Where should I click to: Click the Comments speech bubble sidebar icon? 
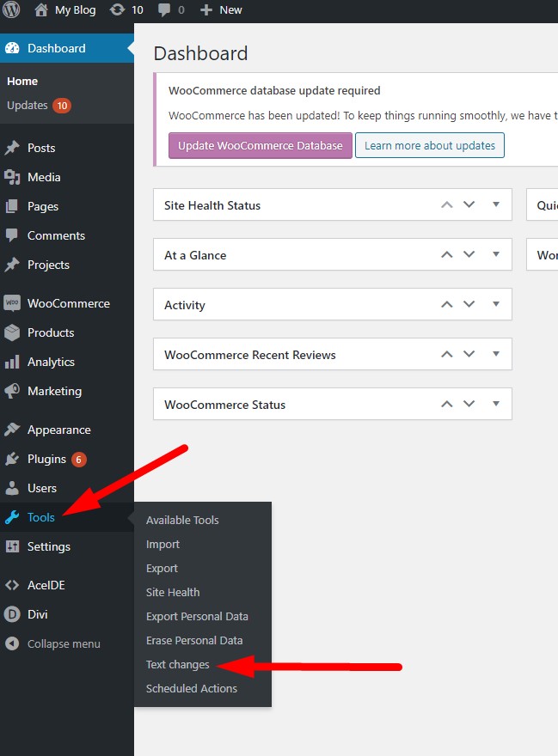pyautogui.click(x=12, y=235)
